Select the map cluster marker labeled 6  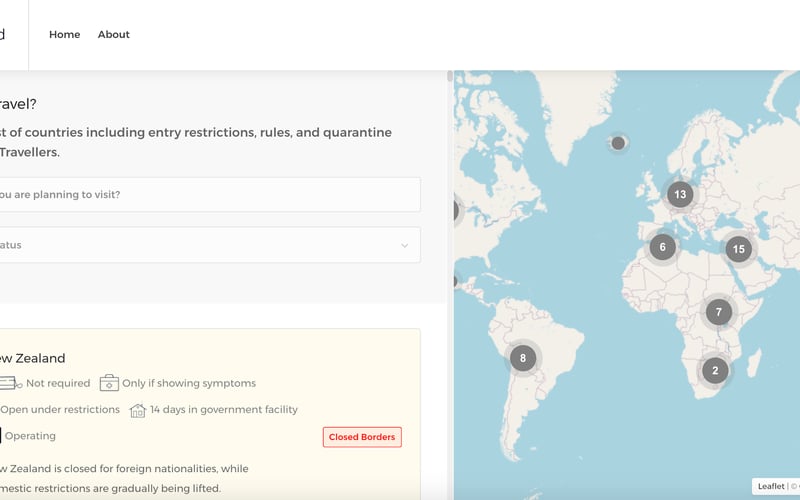663,247
